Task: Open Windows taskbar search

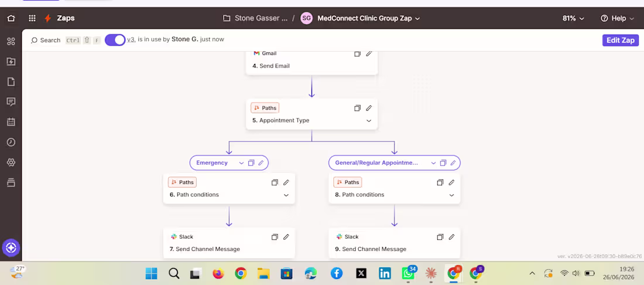Action: click(x=174, y=273)
